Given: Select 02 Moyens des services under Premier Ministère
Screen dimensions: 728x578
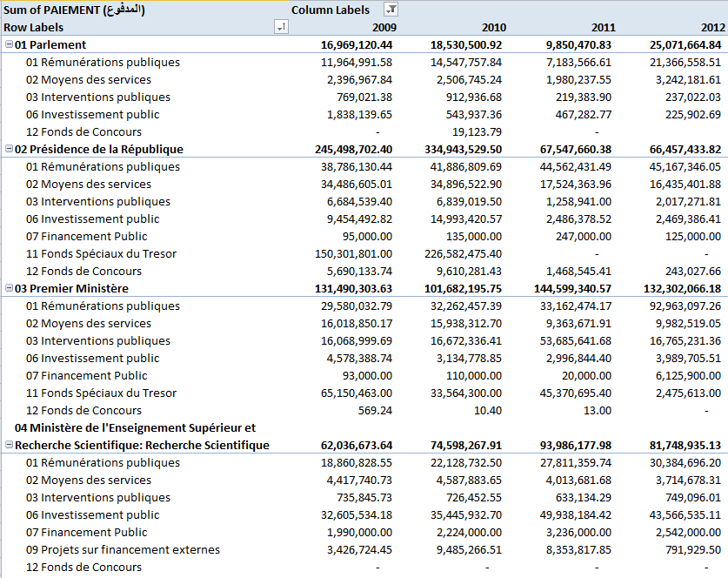Looking at the screenshot, I should 88,324.
